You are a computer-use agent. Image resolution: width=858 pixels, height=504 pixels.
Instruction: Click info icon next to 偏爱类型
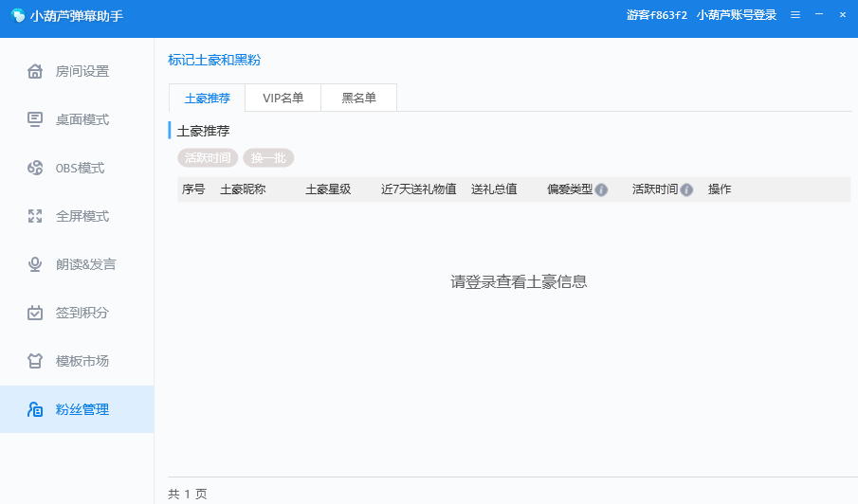tap(601, 189)
